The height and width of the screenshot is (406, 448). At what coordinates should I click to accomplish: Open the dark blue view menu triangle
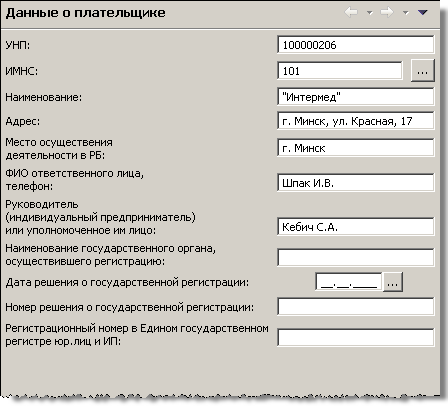pos(423,13)
